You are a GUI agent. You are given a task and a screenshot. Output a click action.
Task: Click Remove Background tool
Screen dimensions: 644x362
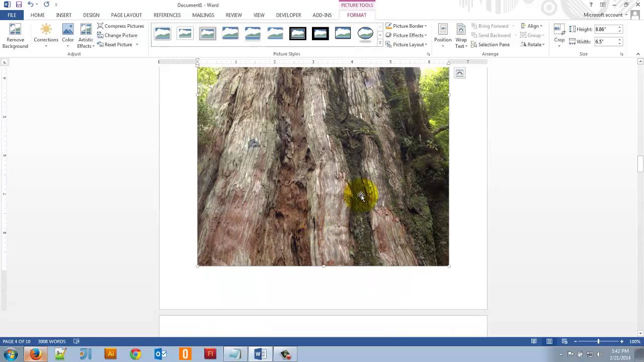15,36
